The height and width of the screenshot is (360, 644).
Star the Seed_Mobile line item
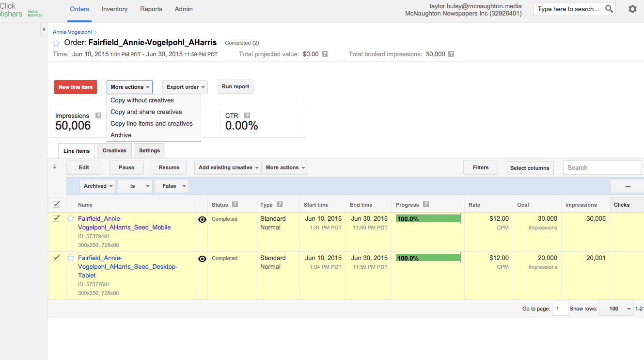coord(70,219)
